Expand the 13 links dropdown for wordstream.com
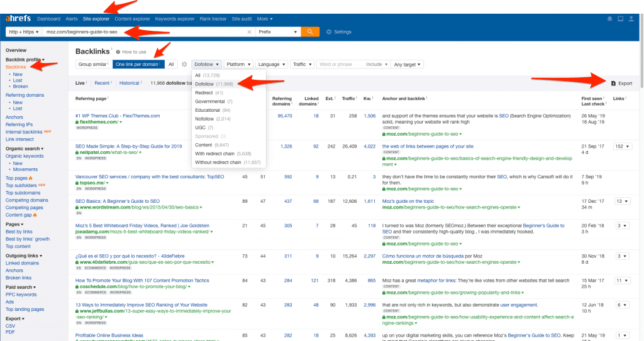Screen dimensions: 644x341 (622, 201)
